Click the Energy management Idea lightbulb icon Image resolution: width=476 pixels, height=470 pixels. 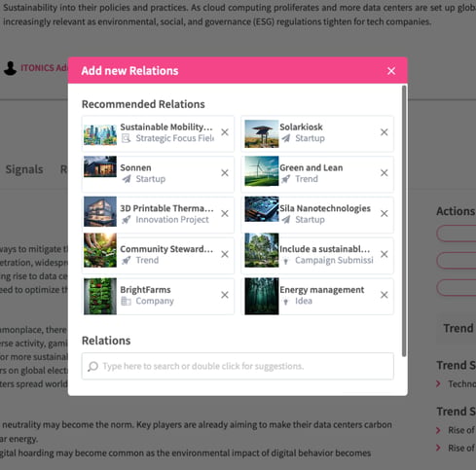tap(285, 302)
